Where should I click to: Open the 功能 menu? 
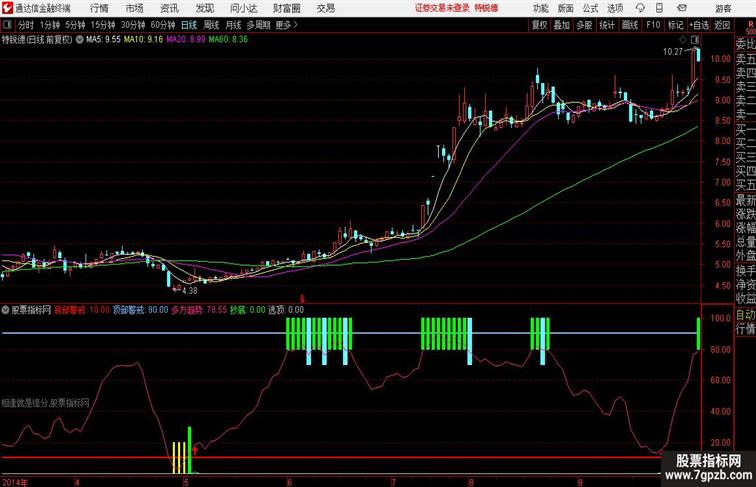coord(540,8)
